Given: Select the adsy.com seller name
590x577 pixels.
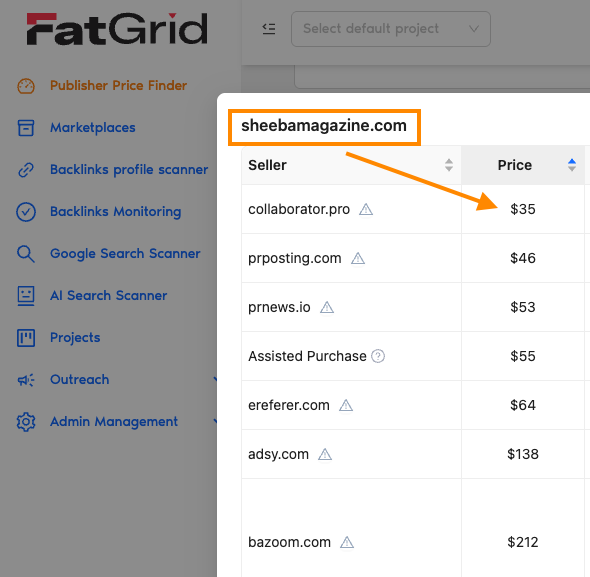Looking at the screenshot, I should (278, 454).
